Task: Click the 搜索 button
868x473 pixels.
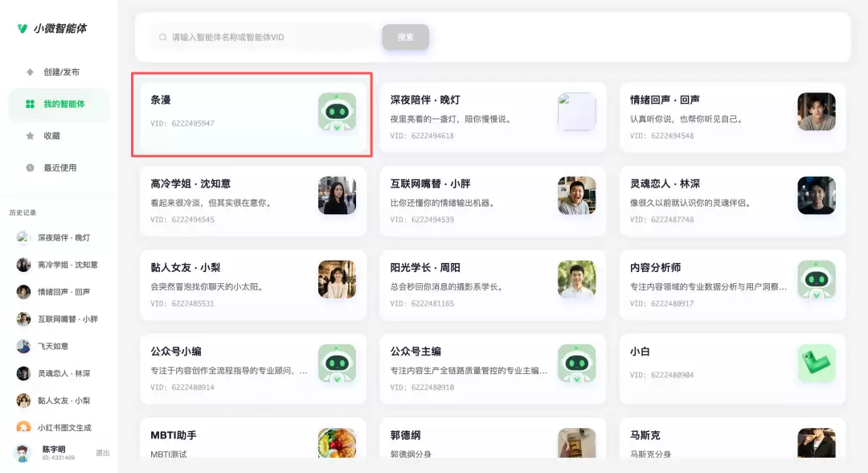Action: [405, 37]
